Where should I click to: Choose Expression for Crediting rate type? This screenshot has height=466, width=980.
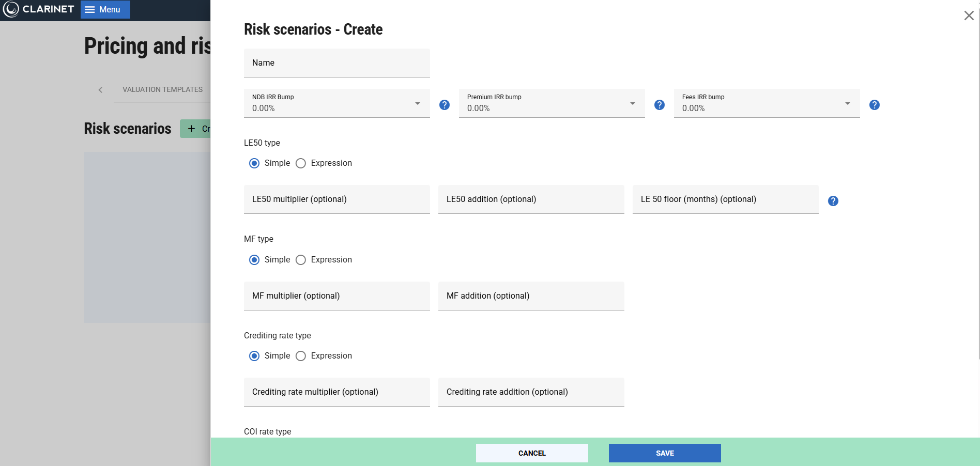pyautogui.click(x=301, y=356)
